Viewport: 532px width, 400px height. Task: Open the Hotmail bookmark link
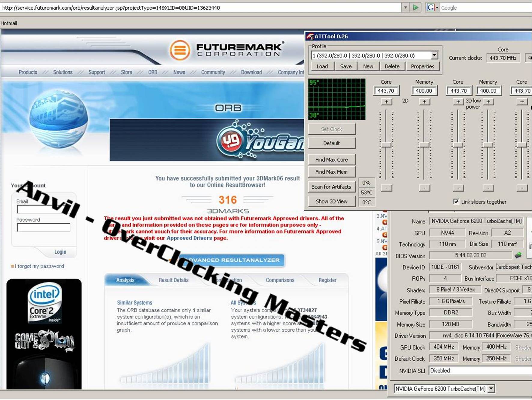tap(9, 23)
